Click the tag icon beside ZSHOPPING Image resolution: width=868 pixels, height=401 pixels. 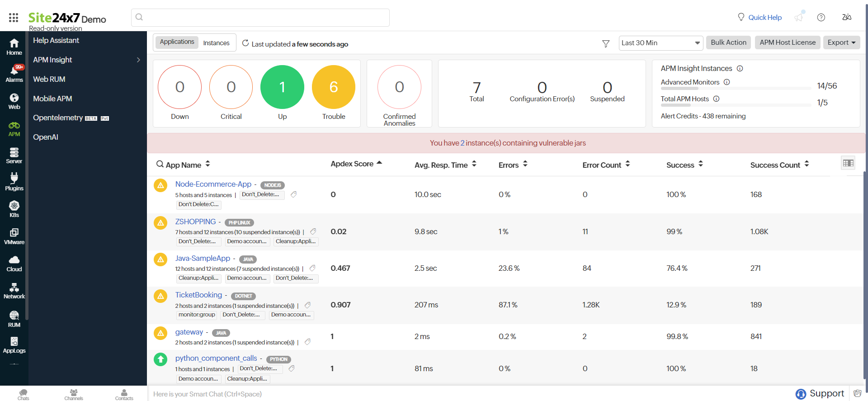coord(313,231)
